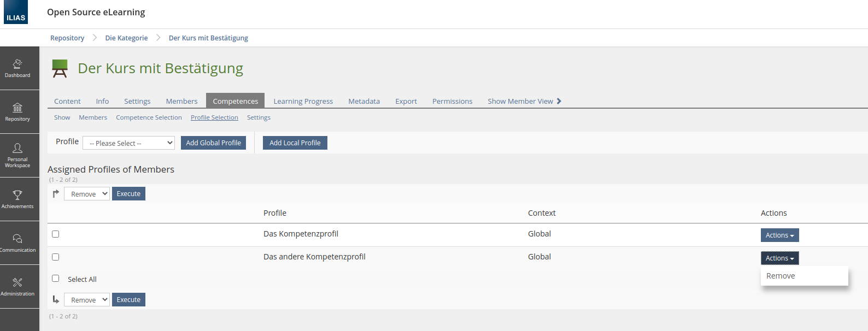The image size is (868, 331).
Task: Open the Competence Selection subtab
Action: 149,117
